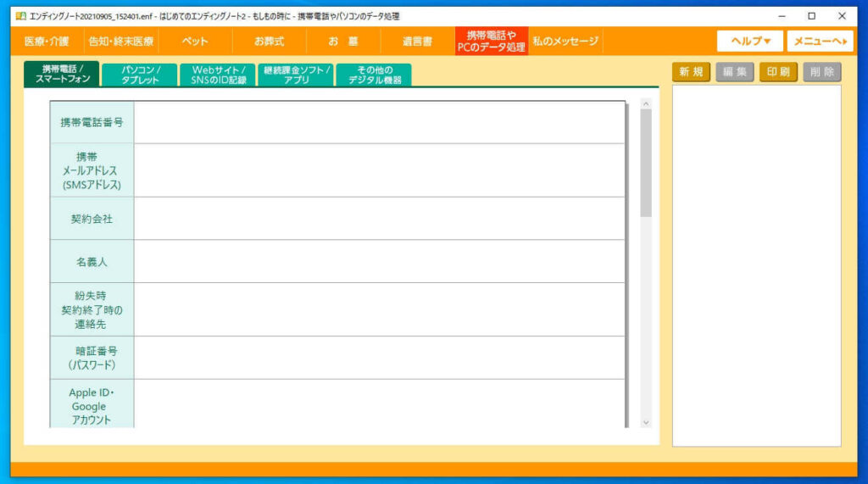Viewport: 868px width, 484px height.
Task: Open the お墓 tab
Action: (343, 42)
